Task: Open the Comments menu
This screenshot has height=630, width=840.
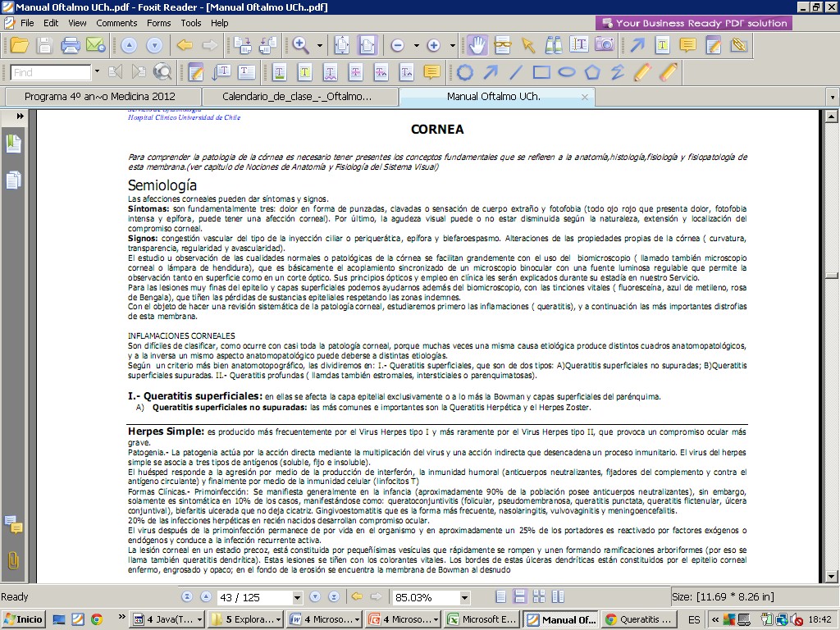Action: point(115,23)
